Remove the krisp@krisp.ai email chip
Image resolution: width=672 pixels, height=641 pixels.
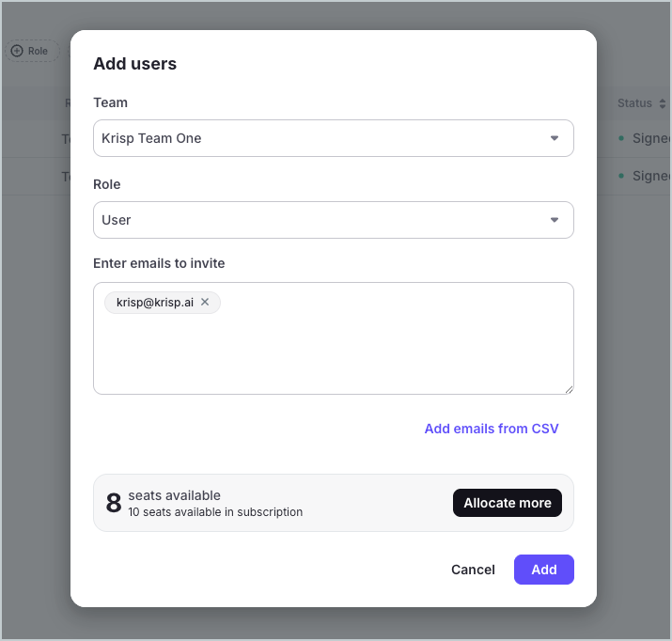(205, 302)
